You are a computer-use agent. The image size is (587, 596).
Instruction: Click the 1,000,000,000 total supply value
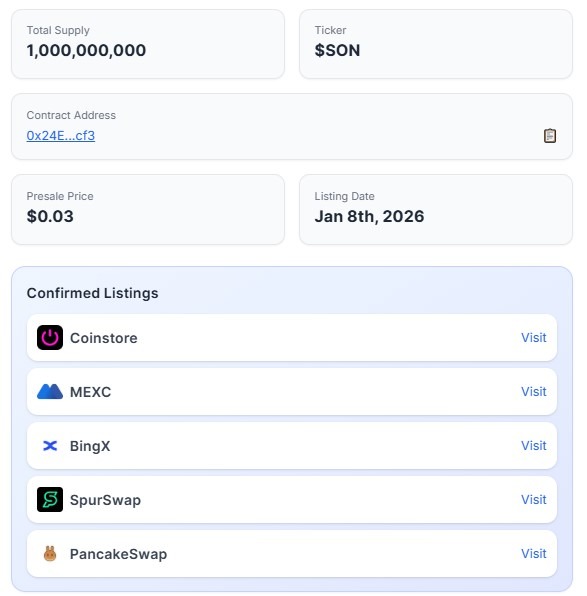click(x=86, y=50)
